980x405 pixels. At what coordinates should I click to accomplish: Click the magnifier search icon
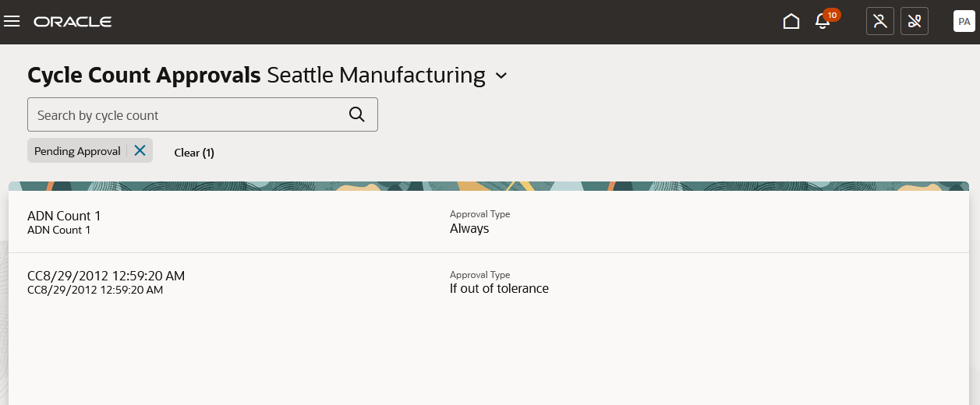(x=357, y=114)
